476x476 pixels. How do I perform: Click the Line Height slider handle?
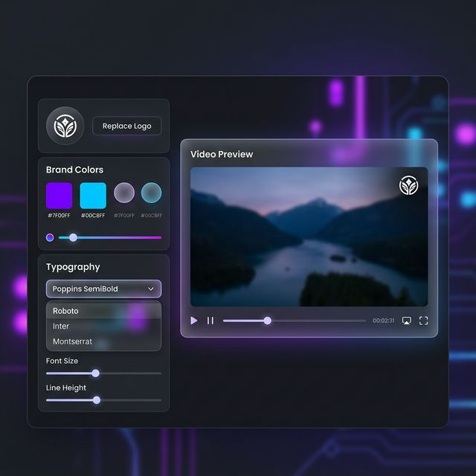coord(97,400)
